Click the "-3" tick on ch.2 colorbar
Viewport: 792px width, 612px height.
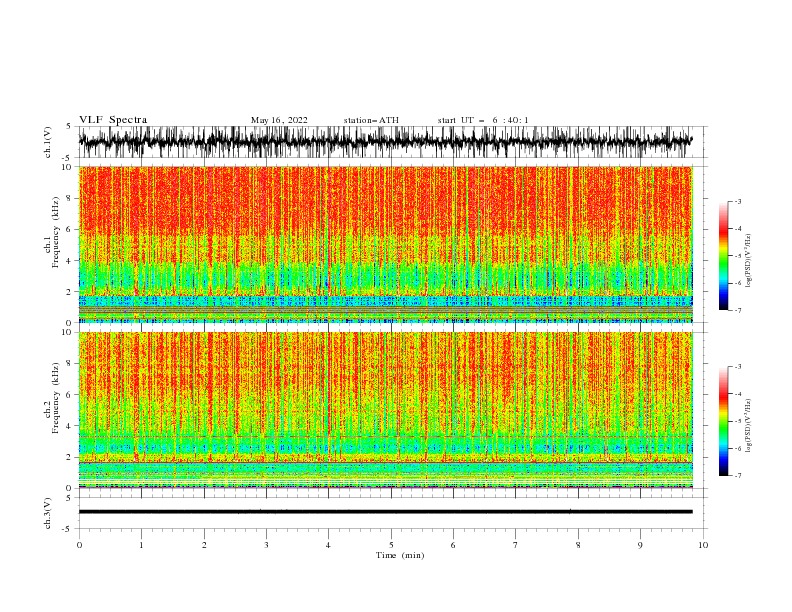[x=738, y=367]
